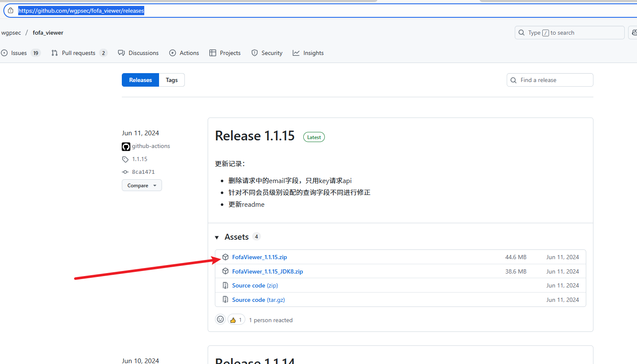
Task: Open the github-actions author link
Action: 151,146
